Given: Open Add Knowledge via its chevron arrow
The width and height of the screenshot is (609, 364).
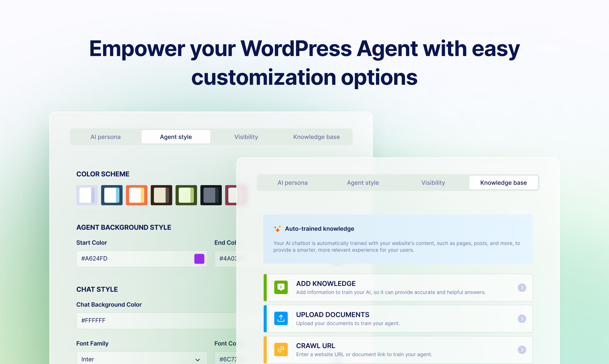Looking at the screenshot, I should (522, 287).
